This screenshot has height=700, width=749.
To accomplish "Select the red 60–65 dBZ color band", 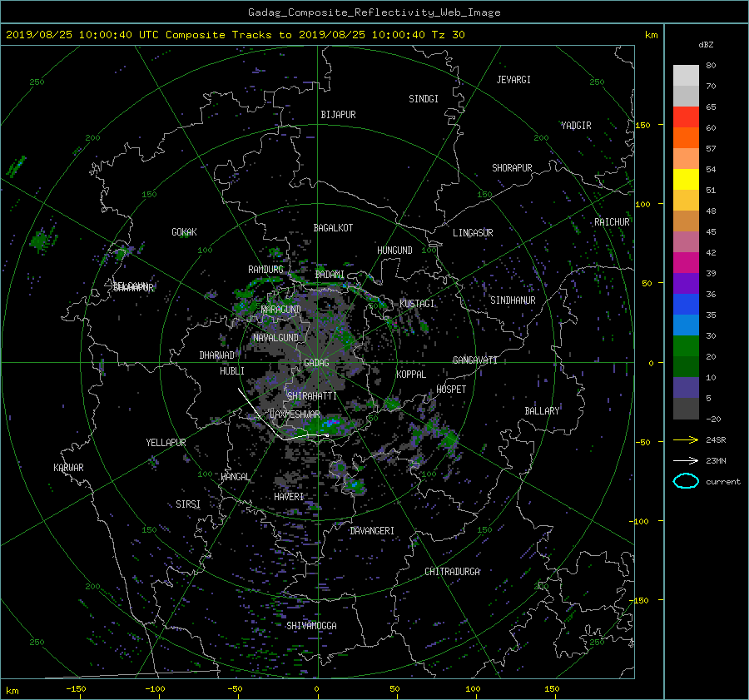I will coord(686,117).
